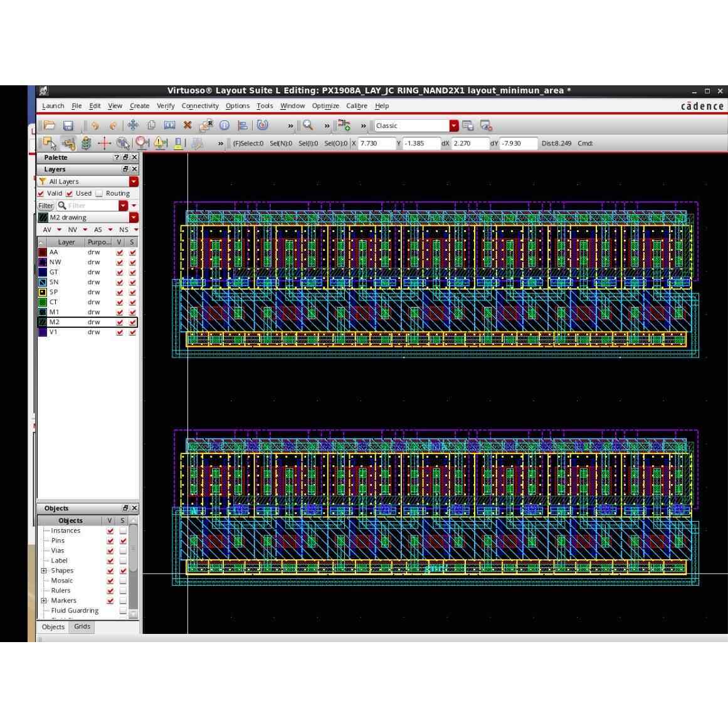This screenshot has height=728, width=728.
Task: Select the Move tool icon
Action: point(134,125)
